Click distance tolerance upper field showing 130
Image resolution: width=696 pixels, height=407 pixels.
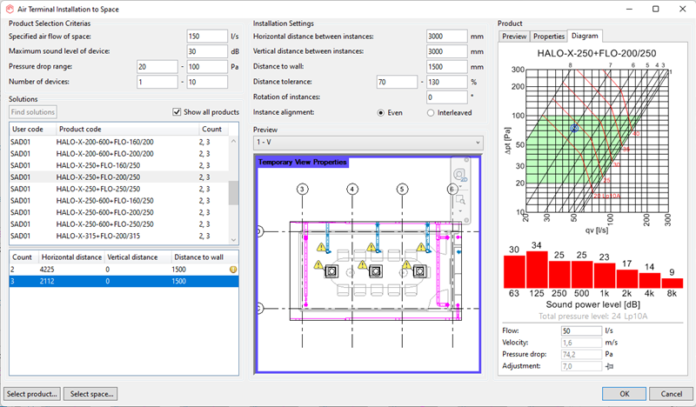(x=447, y=82)
